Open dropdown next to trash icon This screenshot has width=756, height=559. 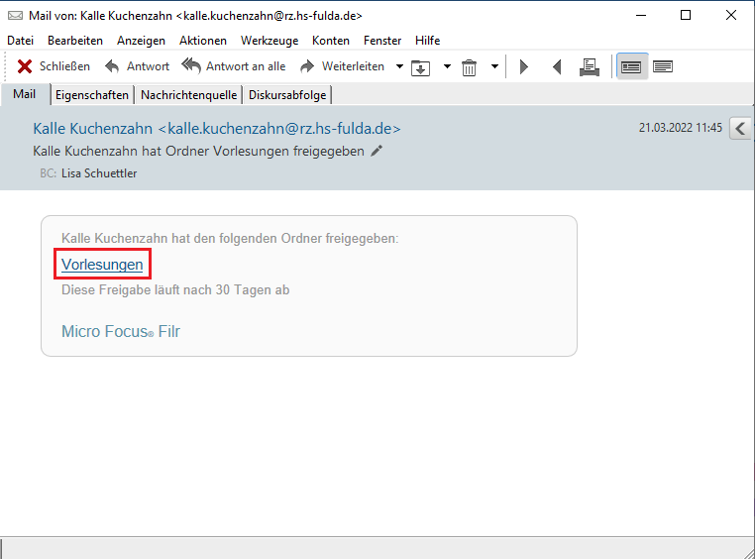[494, 67]
